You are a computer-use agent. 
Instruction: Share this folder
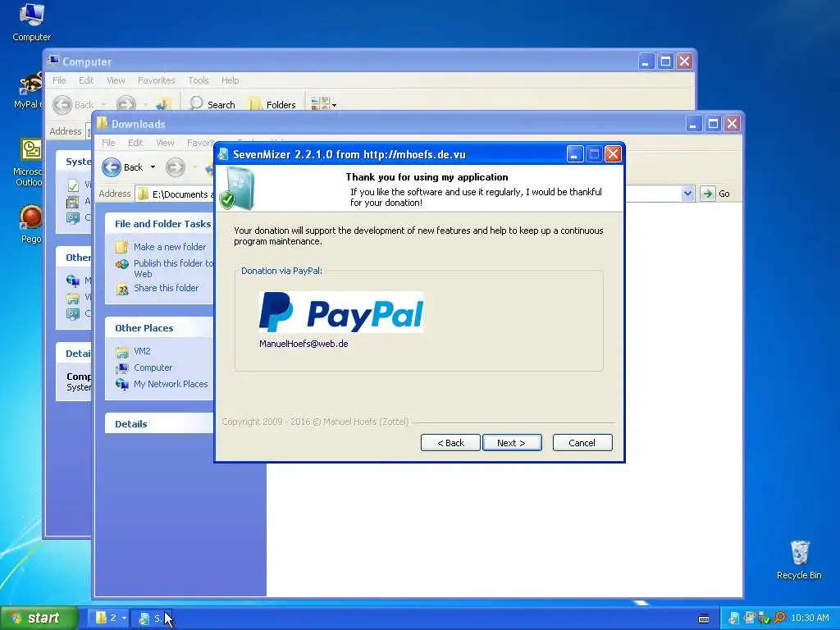coord(157,288)
